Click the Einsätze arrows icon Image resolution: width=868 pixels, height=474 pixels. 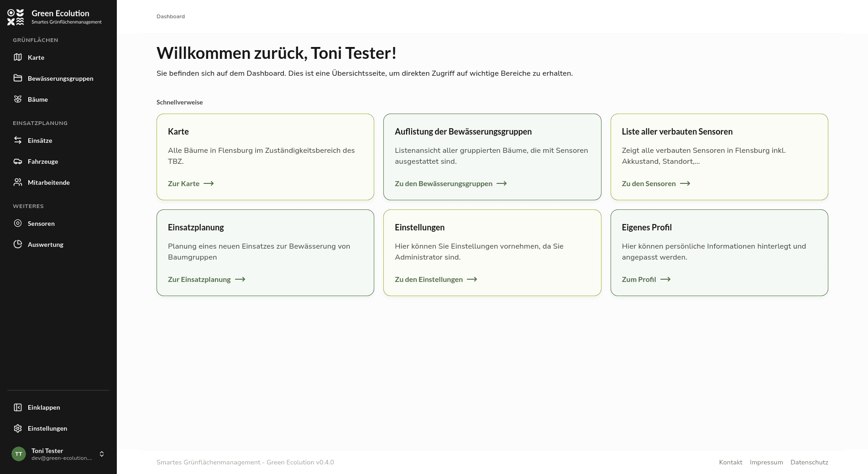pyautogui.click(x=18, y=140)
